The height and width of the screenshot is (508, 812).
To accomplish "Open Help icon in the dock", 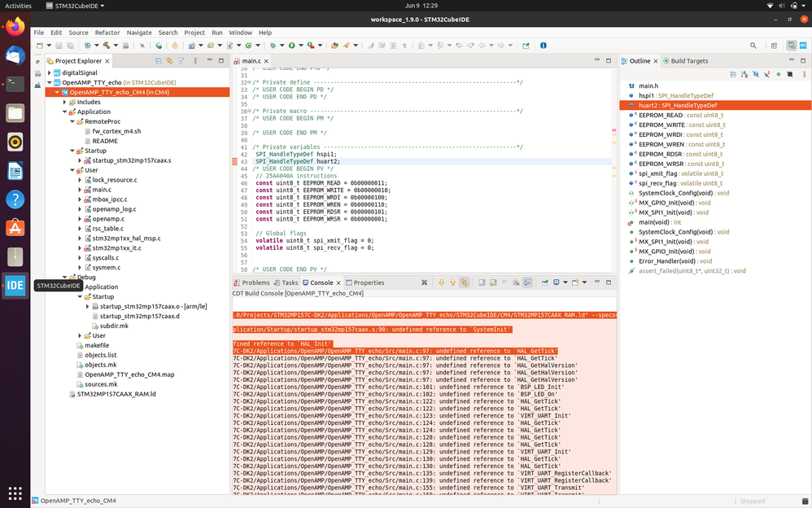I will (x=15, y=199).
